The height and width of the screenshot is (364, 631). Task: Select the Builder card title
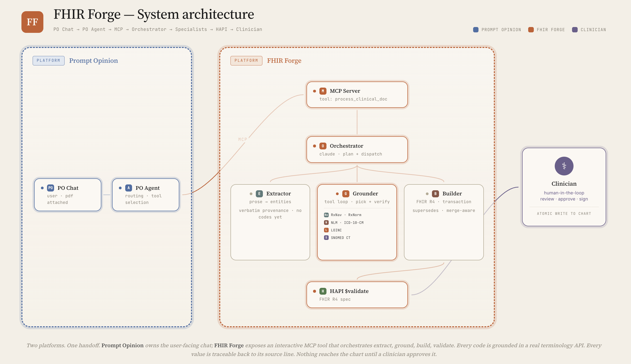[x=452, y=194]
